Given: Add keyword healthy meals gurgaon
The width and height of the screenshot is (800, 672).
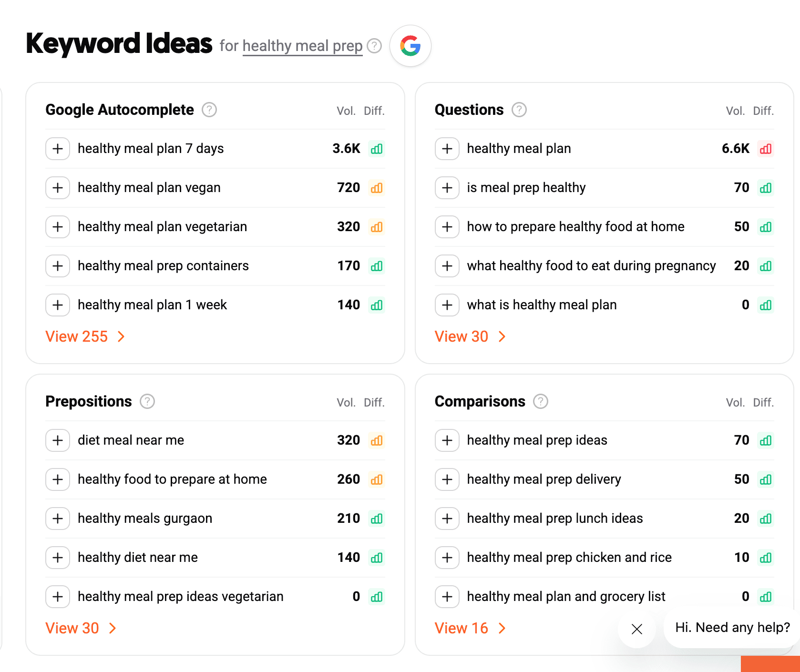Looking at the screenshot, I should pos(58,519).
